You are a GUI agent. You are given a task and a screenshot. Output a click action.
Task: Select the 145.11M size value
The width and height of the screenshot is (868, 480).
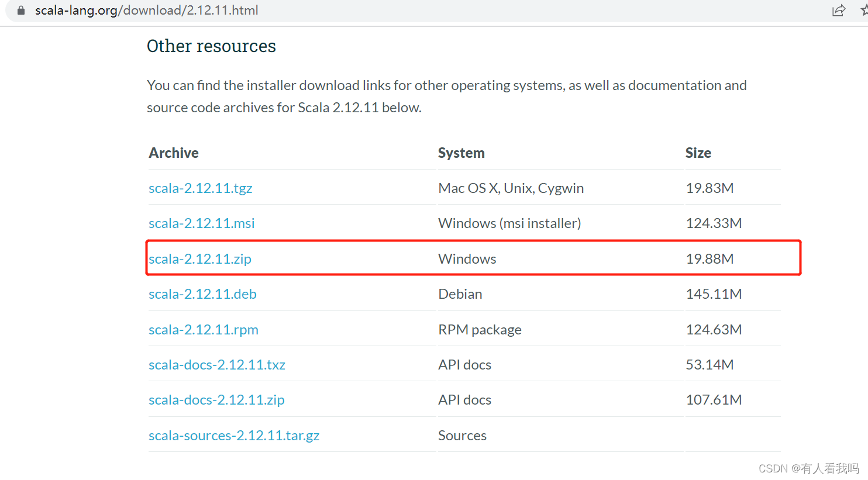click(x=714, y=294)
